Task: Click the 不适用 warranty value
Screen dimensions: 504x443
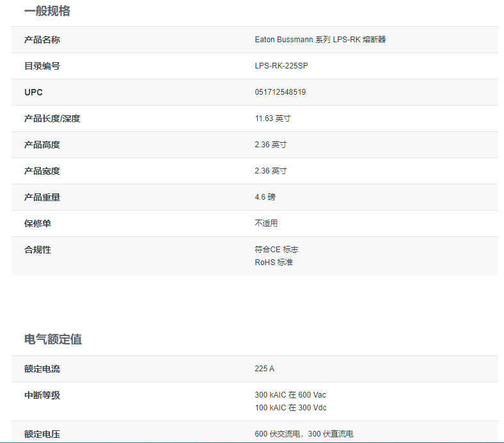Action: click(x=266, y=223)
